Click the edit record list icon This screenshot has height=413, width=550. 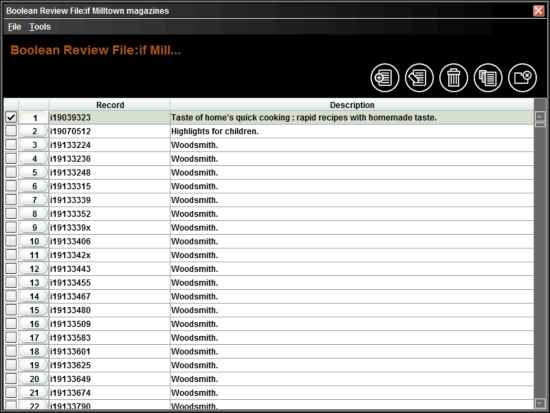pyautogui.click(x=419, y=78)
